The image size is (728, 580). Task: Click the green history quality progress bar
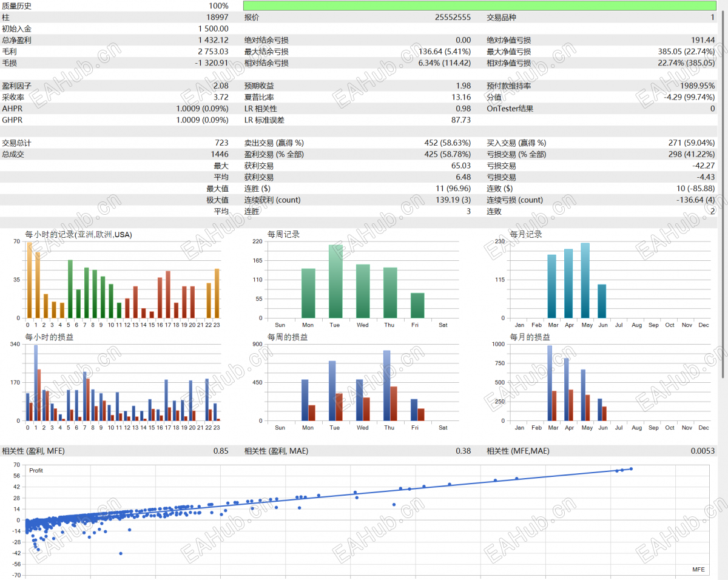point(480,5)
